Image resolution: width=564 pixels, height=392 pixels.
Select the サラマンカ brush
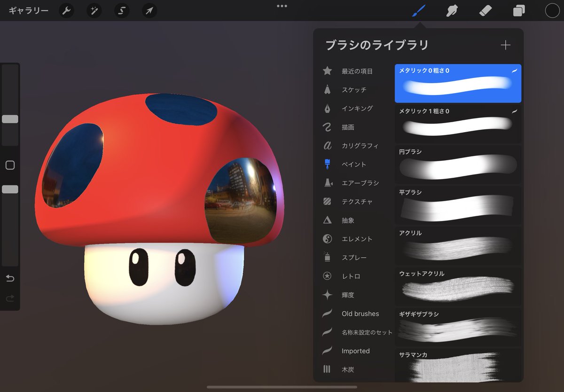[x=458, y=365]
